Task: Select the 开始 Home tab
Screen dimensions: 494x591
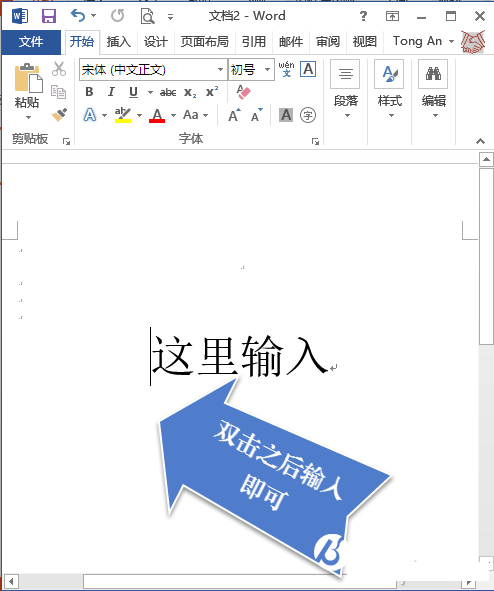Action: pyautogui.click(x=82, y=41)
